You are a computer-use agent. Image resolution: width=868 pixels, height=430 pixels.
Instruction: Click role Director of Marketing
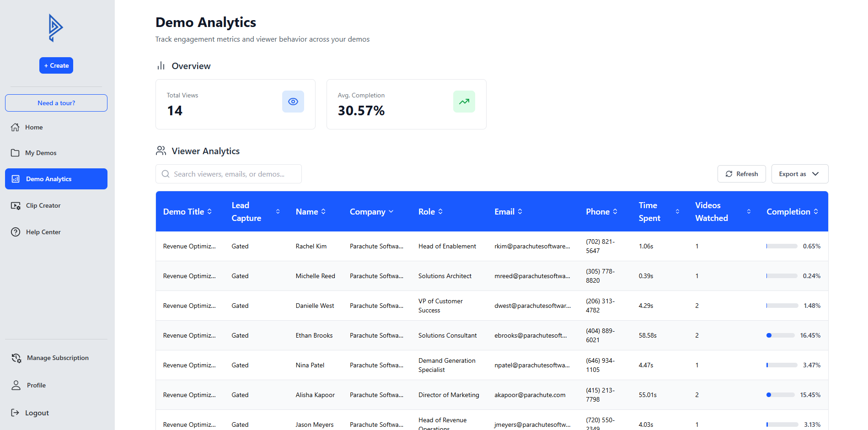tap(449, 395)
